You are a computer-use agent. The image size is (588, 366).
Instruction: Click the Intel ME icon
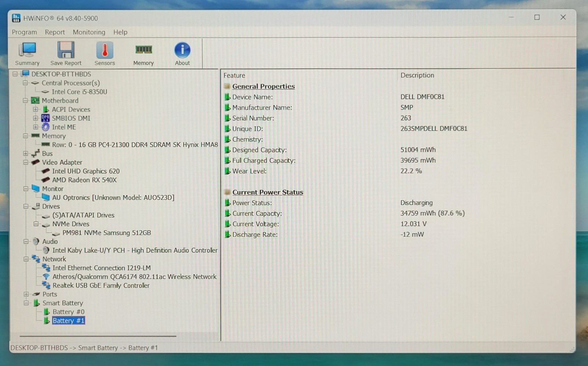(x=46, y=127)
